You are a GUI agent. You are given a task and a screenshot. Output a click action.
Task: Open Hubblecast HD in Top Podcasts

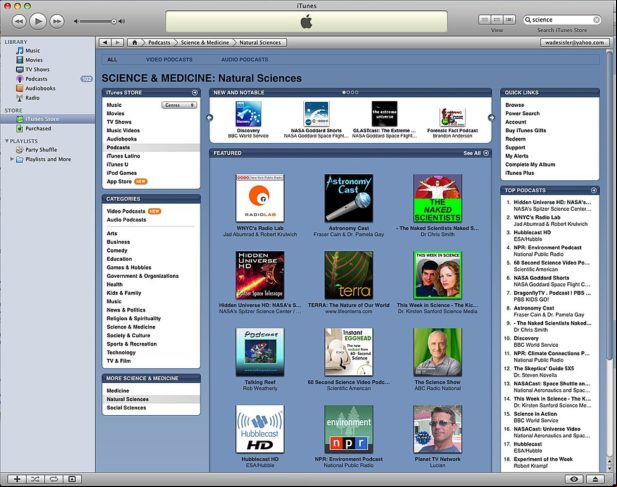point(532,232)
